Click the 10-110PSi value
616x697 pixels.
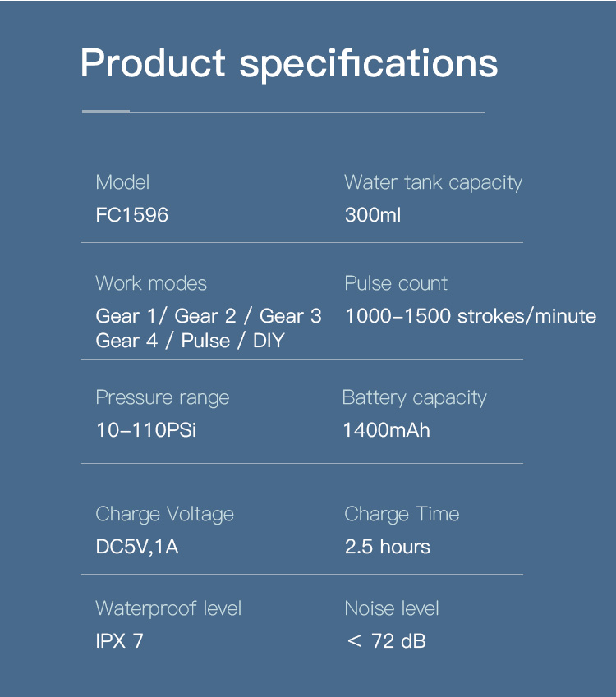click(146, 430)
